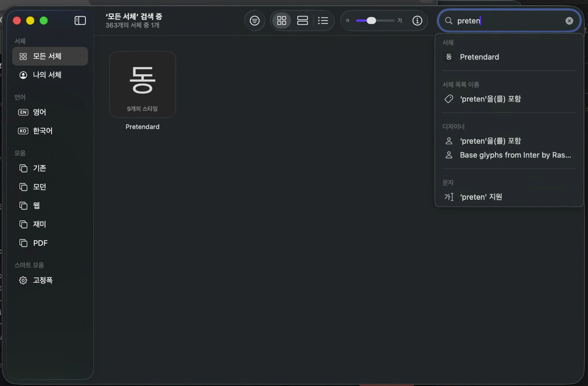Switch to list view of fonts
Viewport: 588px width, 386px height.
[323, 20]
